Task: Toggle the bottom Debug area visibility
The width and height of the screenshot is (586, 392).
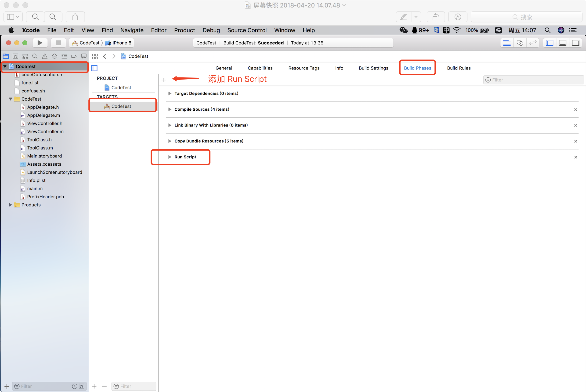Action: 563,43
